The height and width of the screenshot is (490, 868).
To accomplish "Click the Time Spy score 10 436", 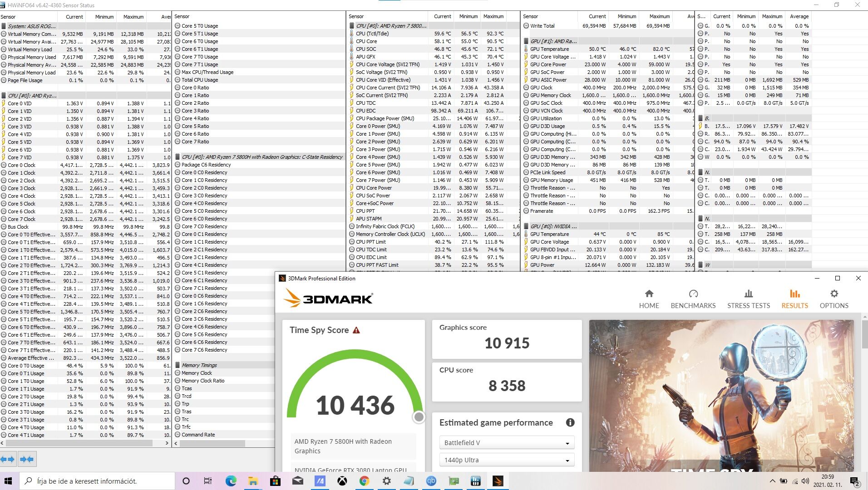I will click(x=355, y=405).
